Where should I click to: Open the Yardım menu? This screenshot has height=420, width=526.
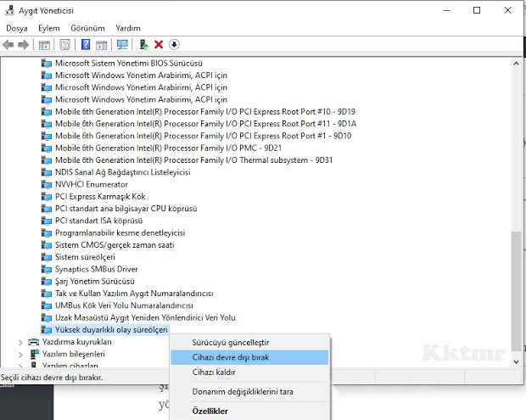[x=128, y=28]
